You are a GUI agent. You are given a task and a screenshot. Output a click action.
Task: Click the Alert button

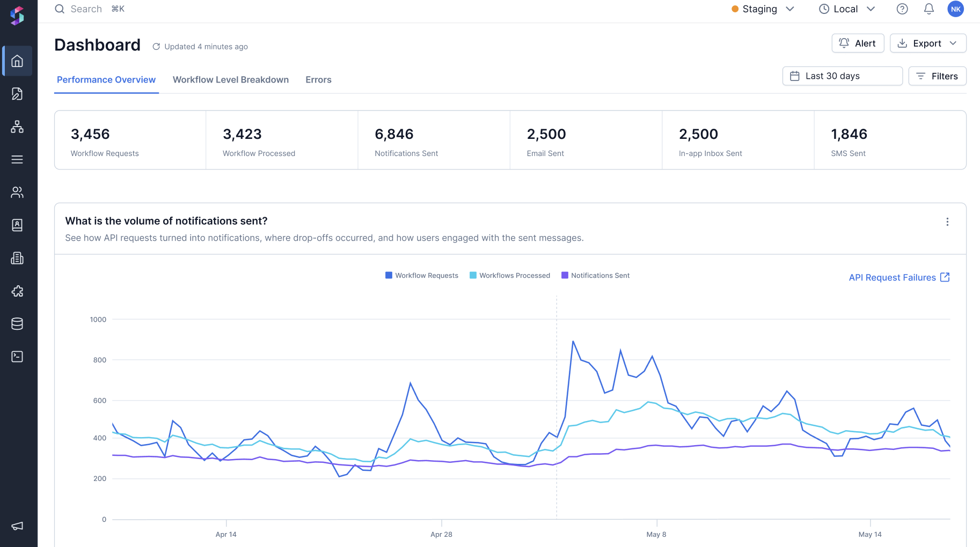pos(858,43)
